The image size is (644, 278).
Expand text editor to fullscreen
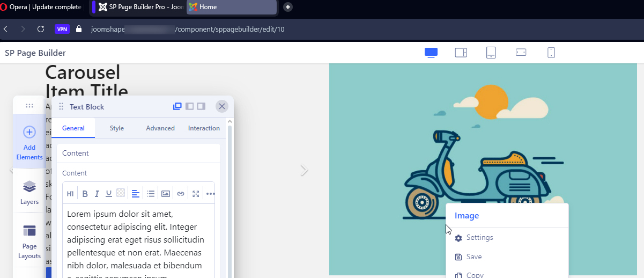click(196, 194)
